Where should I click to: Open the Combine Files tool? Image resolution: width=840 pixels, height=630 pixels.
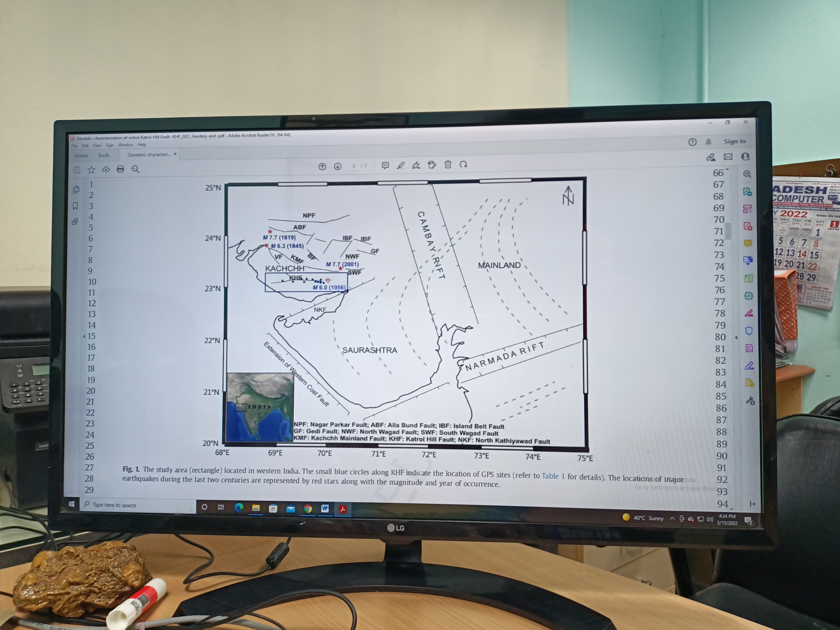click(x=748, y=261)
